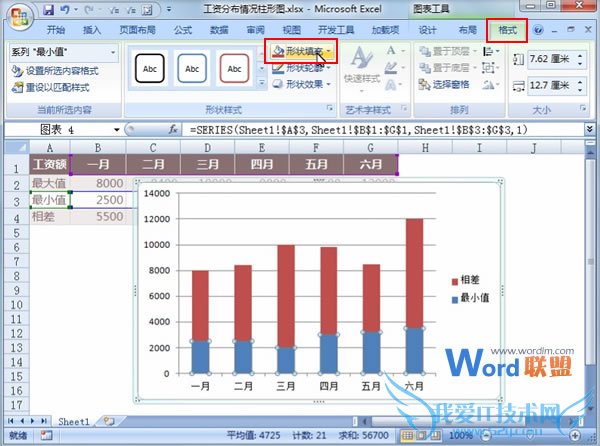Select cell 工资额 in A1
The width and height of the screenshot is (600, 446).
point(50,164)
